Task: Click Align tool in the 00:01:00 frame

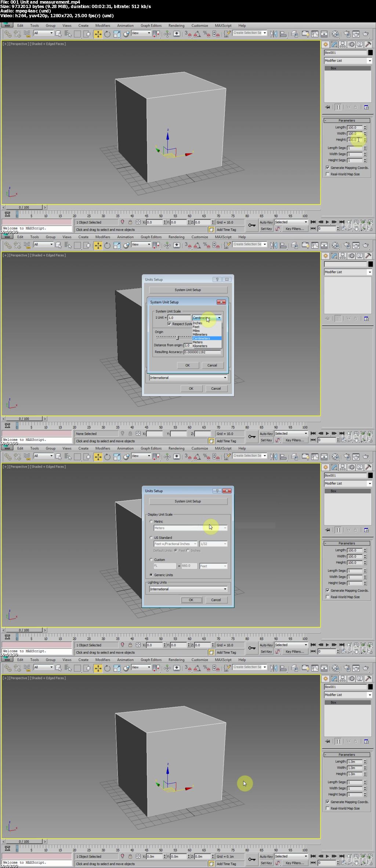Action: pyautogui.click(x=283, y=246)
